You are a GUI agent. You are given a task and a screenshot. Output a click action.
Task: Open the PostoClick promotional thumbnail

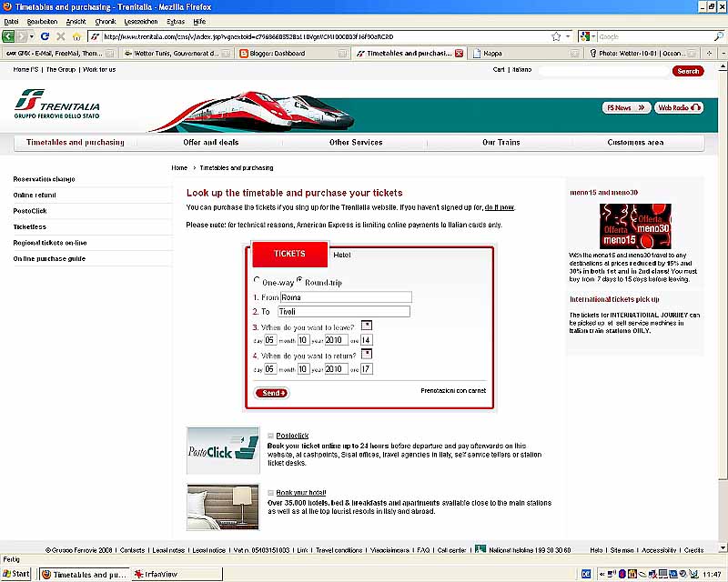[x=223, y=450]
